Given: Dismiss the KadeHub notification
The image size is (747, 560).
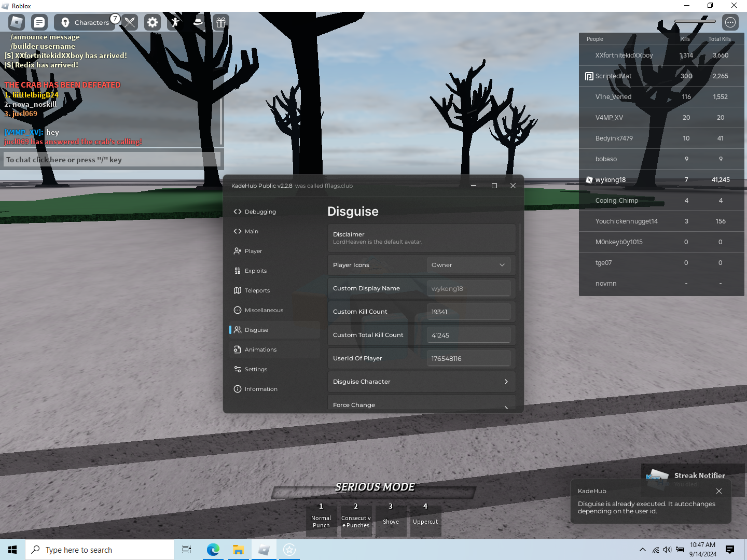Looking at the screenshot, I should click(718, 491).
